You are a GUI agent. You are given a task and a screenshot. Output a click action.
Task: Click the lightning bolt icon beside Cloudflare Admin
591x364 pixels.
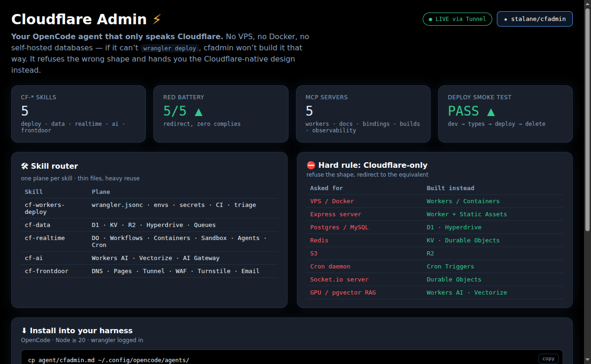[157, 19]
